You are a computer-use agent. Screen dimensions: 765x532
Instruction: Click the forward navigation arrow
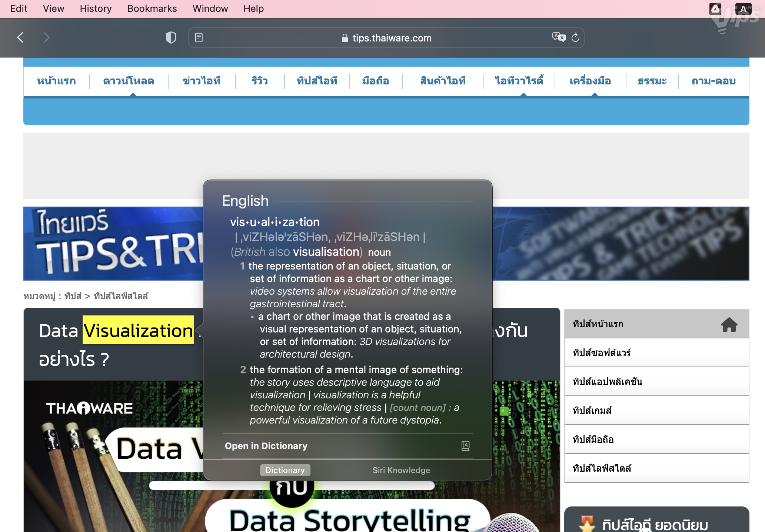pos(46,37)
